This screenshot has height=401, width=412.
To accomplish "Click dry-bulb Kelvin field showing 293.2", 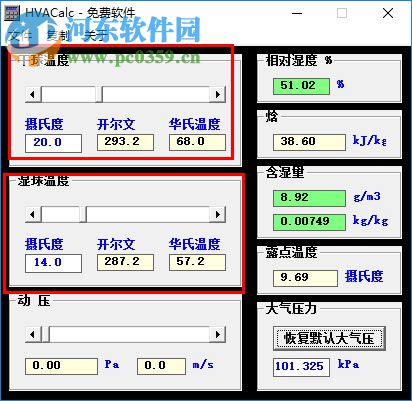I will (125, 142).
